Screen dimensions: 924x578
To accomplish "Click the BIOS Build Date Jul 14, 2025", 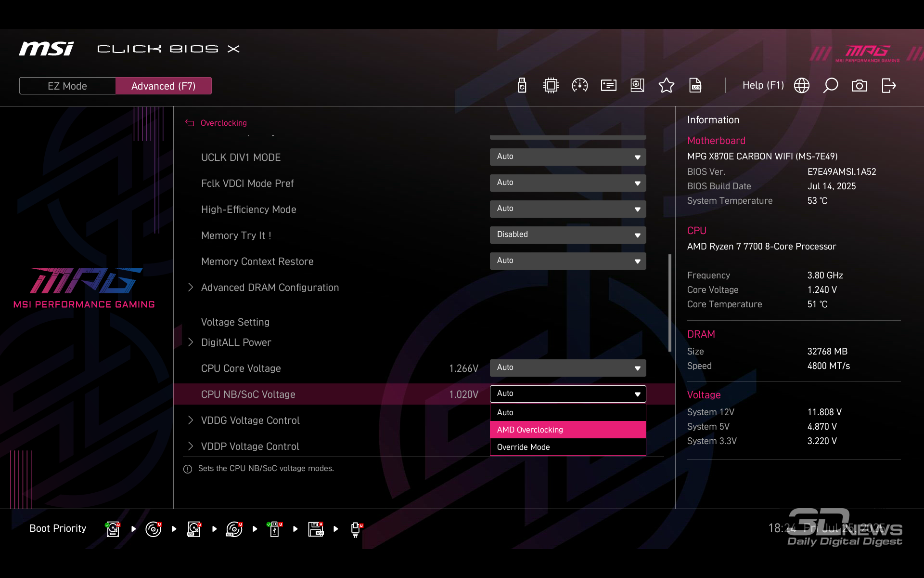I will point(832,186).
